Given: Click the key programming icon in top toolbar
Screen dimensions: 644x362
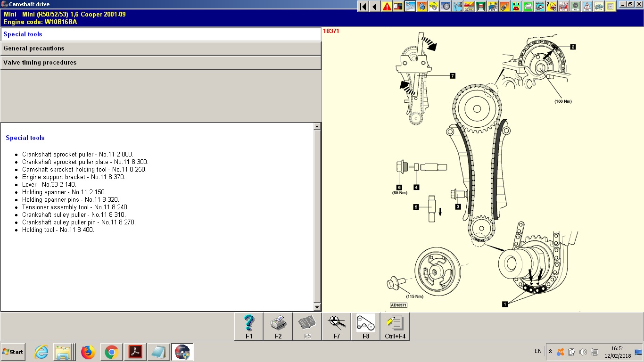Looking at the screenshot, I should point(504,7).
